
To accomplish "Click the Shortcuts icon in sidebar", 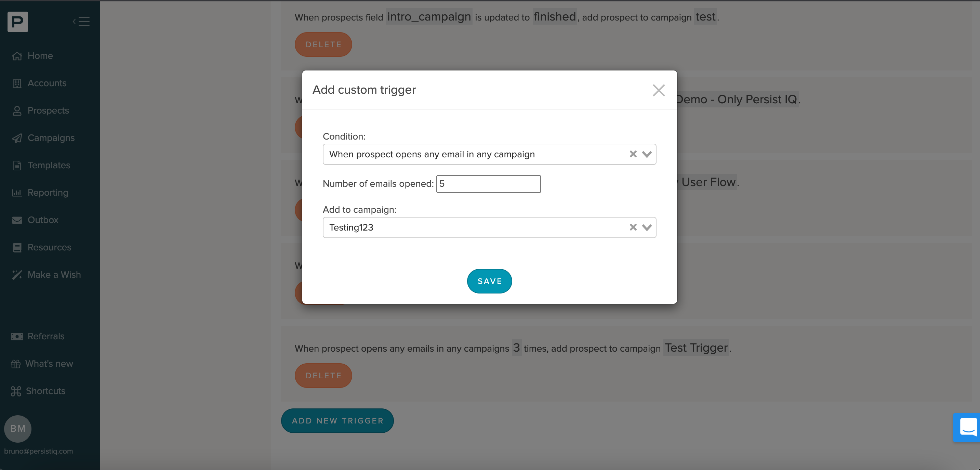I will (x=16, y=391).
